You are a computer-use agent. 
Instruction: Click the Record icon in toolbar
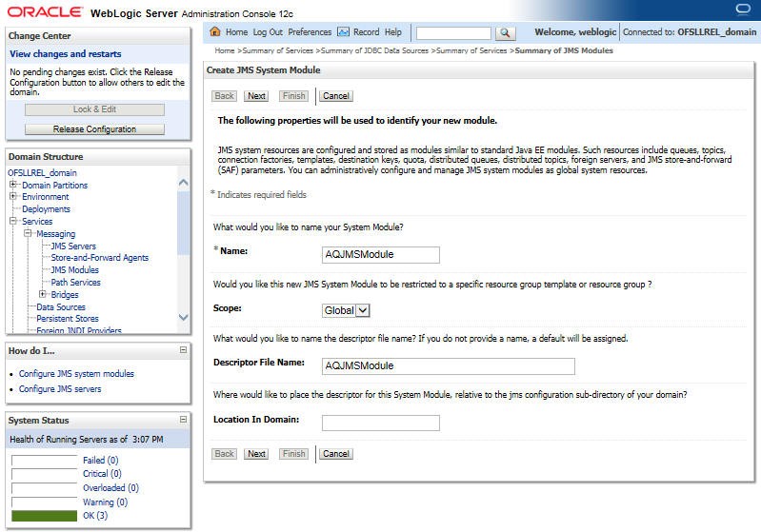(x=343, y=32)
